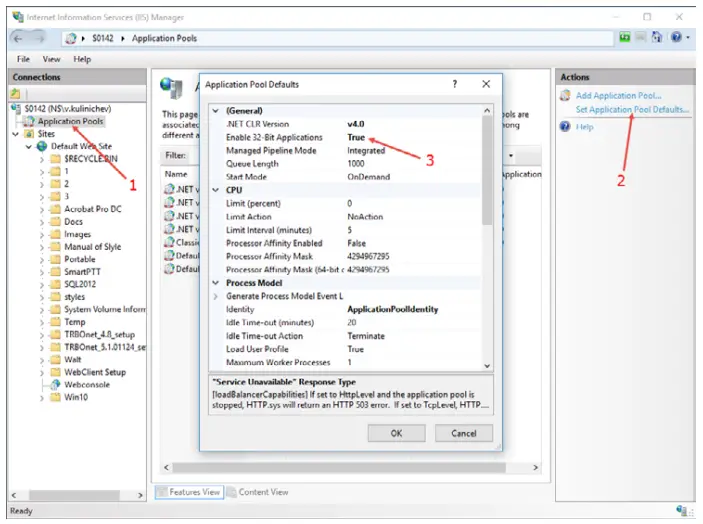Expand Generate Process Model Event Log entry
703x524 pixels.
pyautogui.click(x=216, y=296)
